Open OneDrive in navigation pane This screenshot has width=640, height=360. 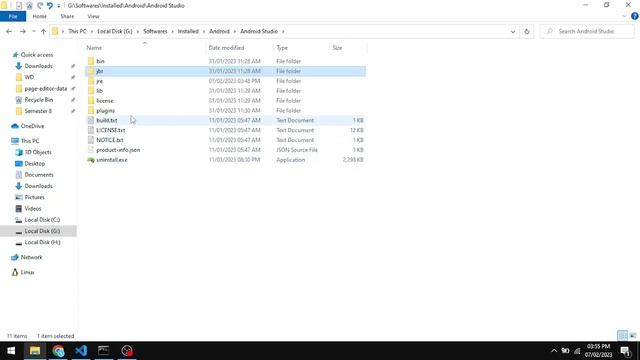(x=32, y=126)
